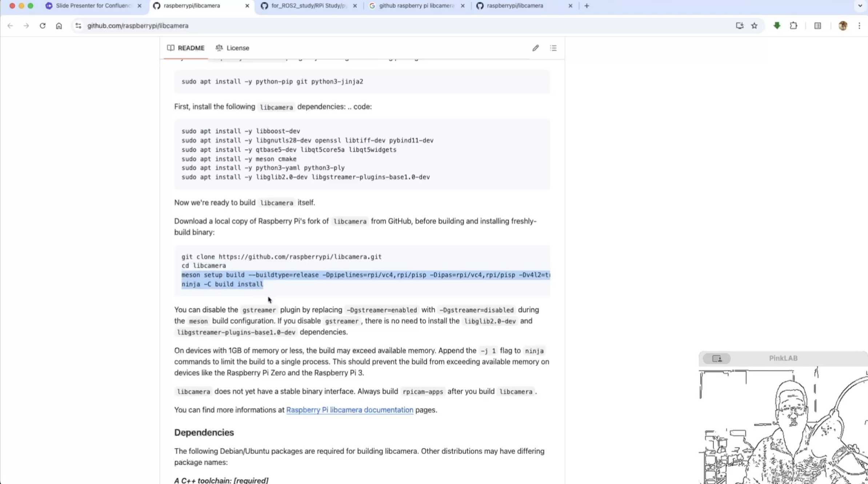Switch to the for_ROS2_study browser tab
Screen dimensions: 868x484
point(308,6)
